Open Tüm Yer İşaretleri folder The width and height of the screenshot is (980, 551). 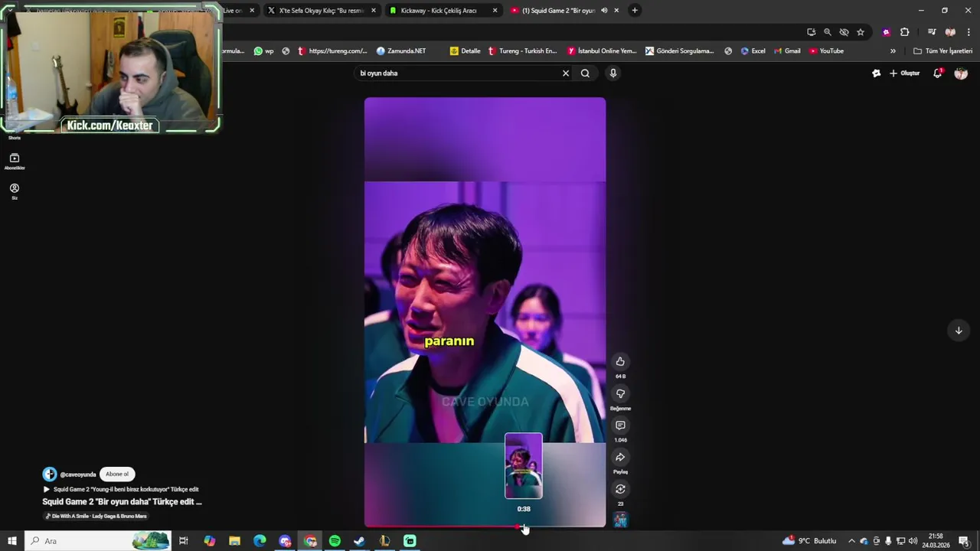point(943,51)
